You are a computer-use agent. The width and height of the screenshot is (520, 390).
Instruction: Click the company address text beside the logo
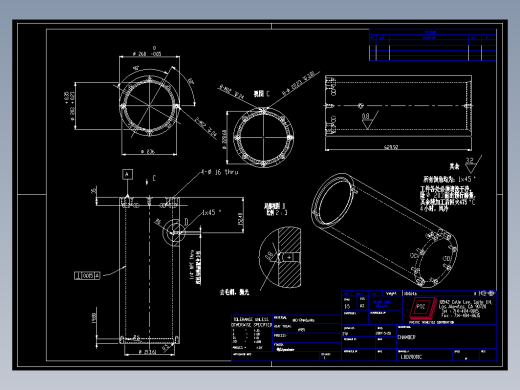[x=465, y=308]
